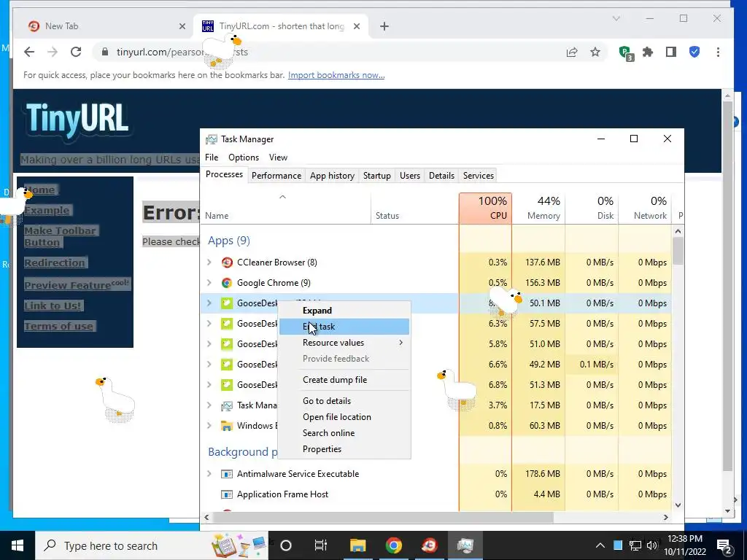Click the Windows Explorer process icon

(x=227, y=426)
